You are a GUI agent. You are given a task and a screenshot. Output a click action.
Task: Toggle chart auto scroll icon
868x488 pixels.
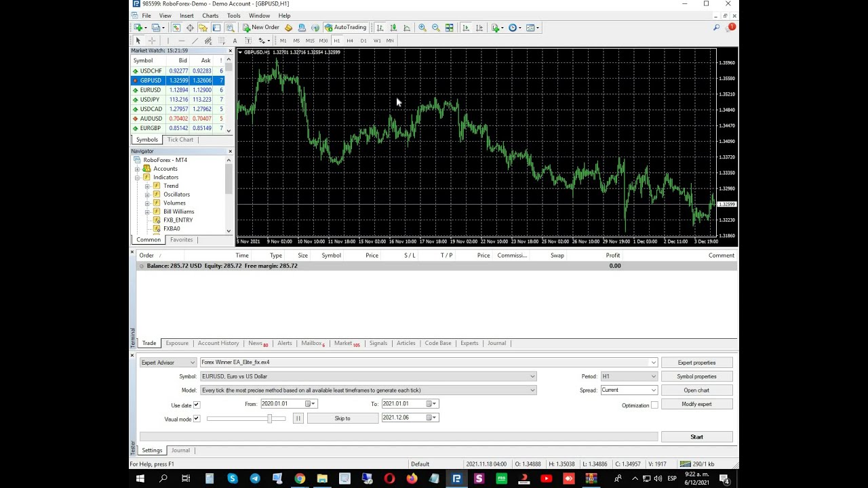[466, 28]
